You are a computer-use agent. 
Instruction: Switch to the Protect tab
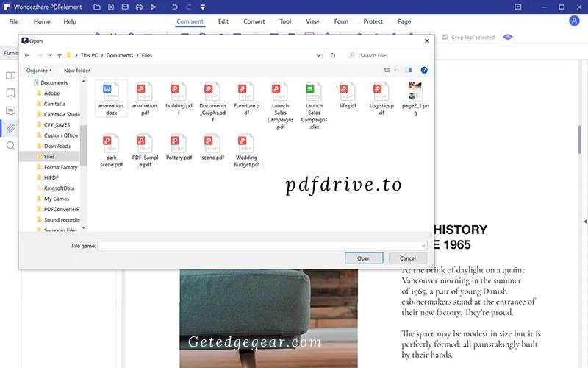pos(373,21)
